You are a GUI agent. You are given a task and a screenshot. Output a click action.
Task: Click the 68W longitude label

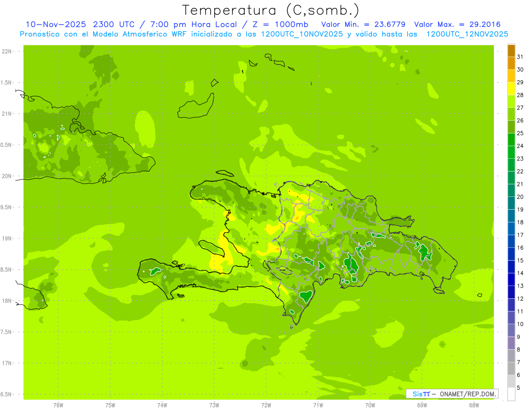point(473,405)
